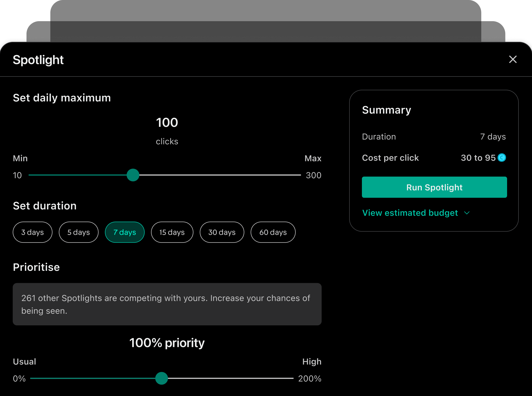Click the selected 7 days chip

click(125, 232)
